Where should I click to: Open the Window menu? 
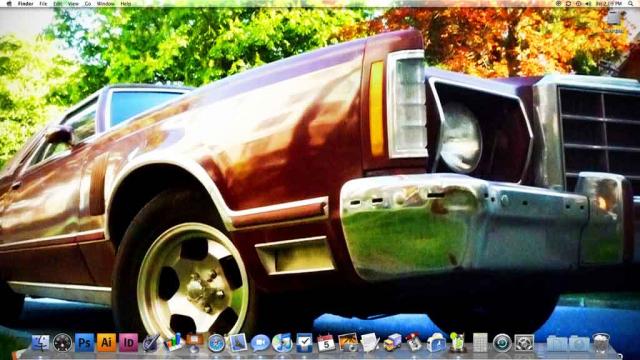coord(106,4)
